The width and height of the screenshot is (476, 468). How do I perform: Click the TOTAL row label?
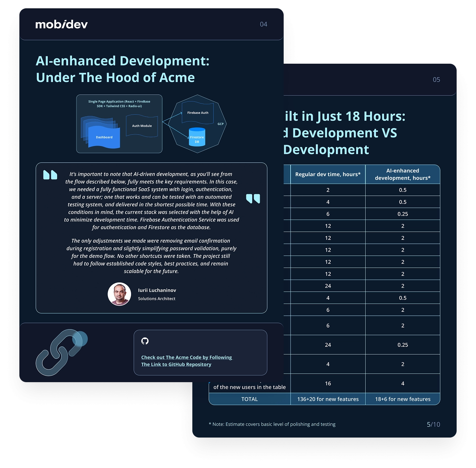[x=249, y=399]
